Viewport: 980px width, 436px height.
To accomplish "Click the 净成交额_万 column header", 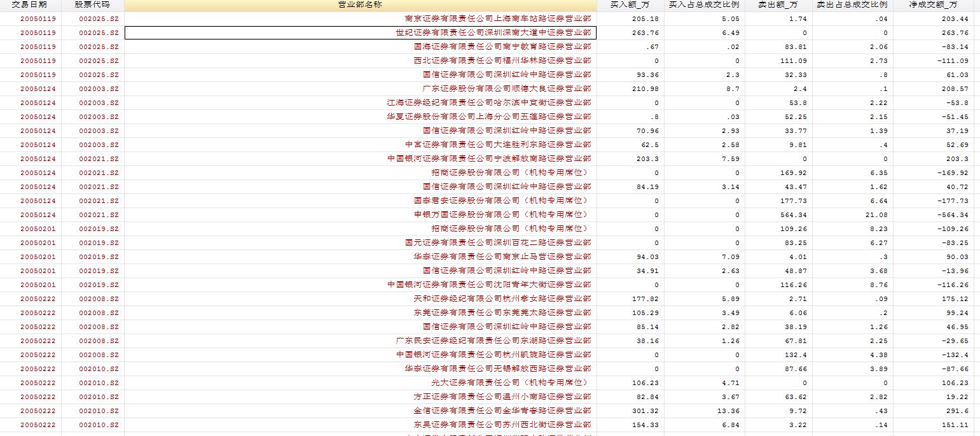I will pyautogui.click(x=934, y=4).
